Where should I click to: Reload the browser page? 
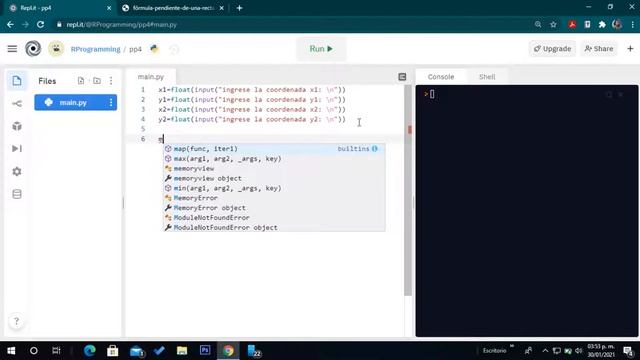(x=40, y=24)
